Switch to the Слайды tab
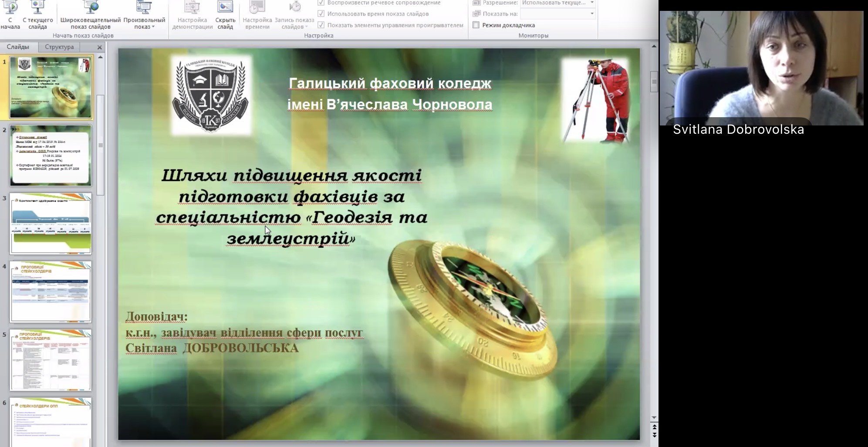The width and height of the screenshot is (868, 447). click(x=18, y=47)
